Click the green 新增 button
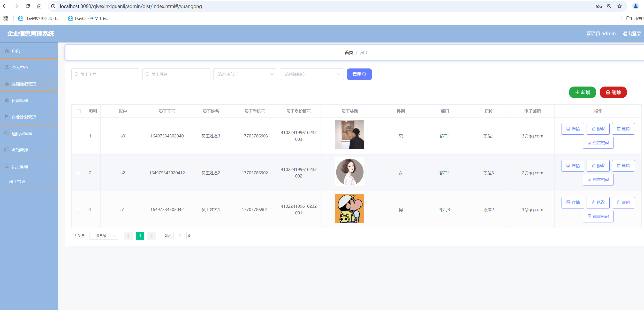This screenshot has height=310, width=644. 582,92
